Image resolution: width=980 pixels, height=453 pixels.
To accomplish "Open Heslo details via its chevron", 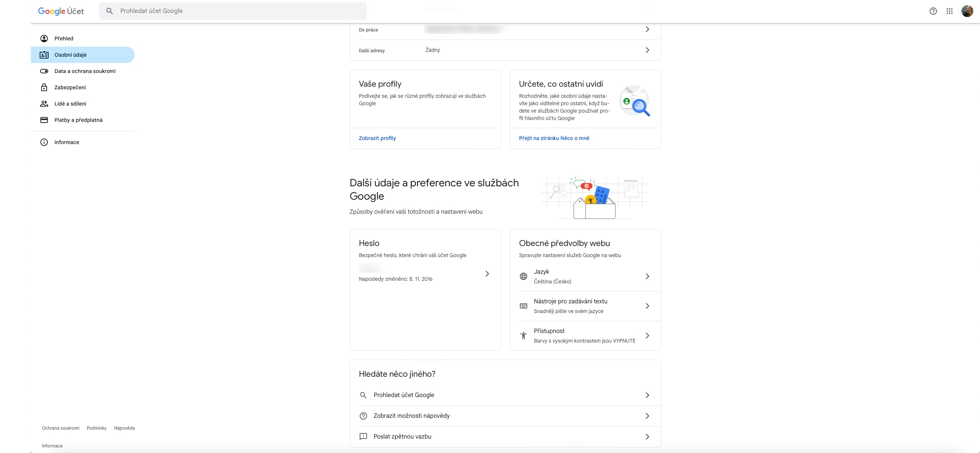I will click(x=487, y=274).
